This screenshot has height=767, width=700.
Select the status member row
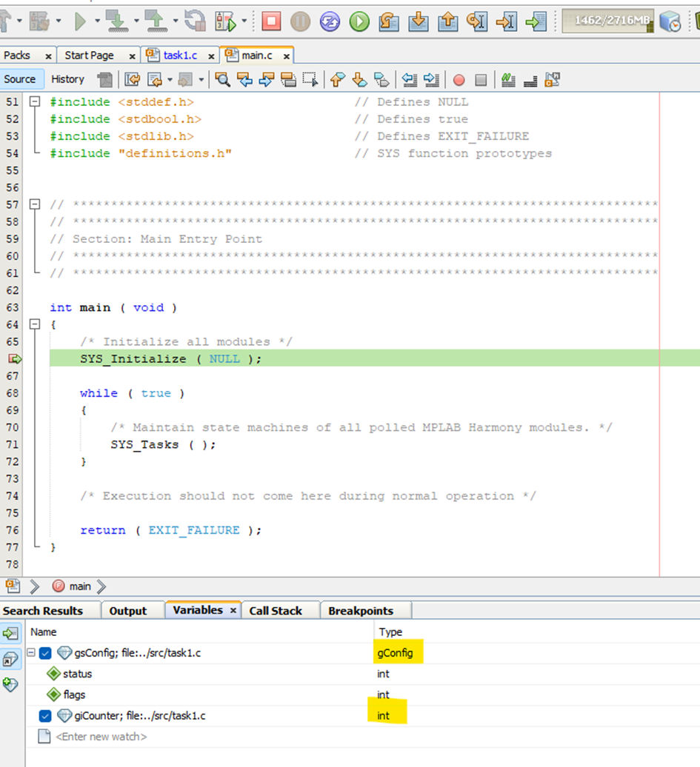pos(363,674)
